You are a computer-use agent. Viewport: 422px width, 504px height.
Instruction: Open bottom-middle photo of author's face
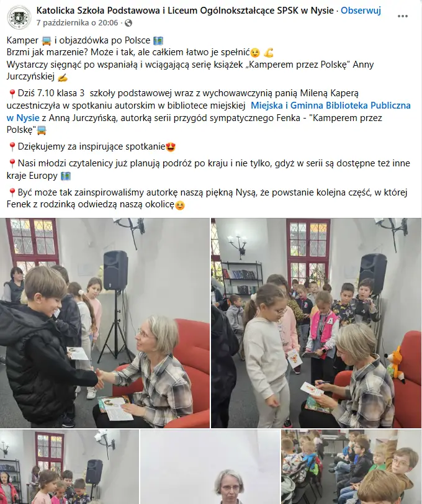click(x=210, y=467)
